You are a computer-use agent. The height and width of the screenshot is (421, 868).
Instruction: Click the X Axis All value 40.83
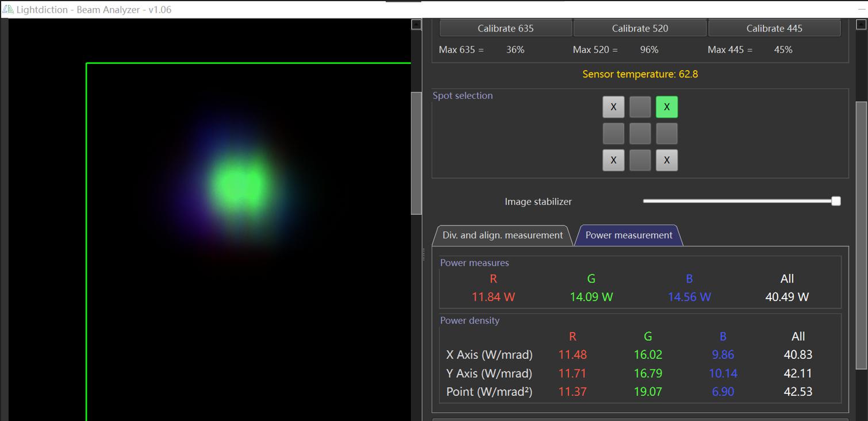(798, 355)
